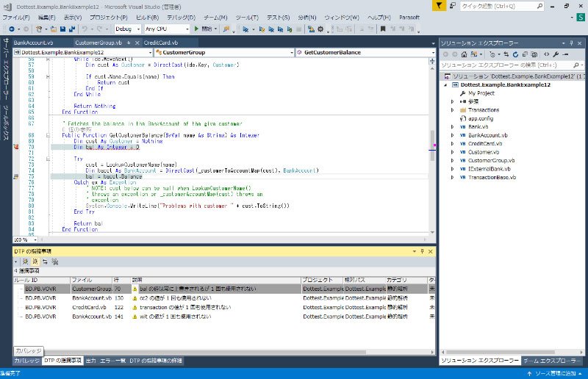Open the Debug configuration dropdown
This screenshot has width=588, height=379.
(x=127, y=29)
